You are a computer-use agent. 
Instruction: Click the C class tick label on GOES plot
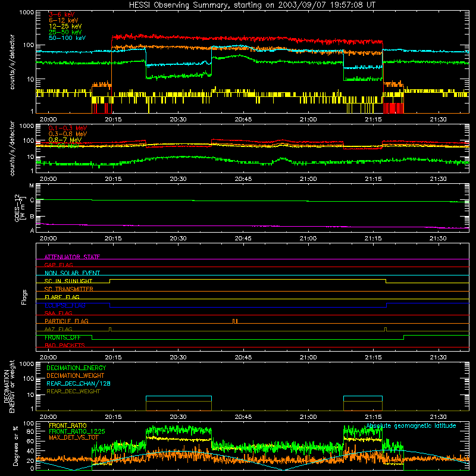[32, 200]
